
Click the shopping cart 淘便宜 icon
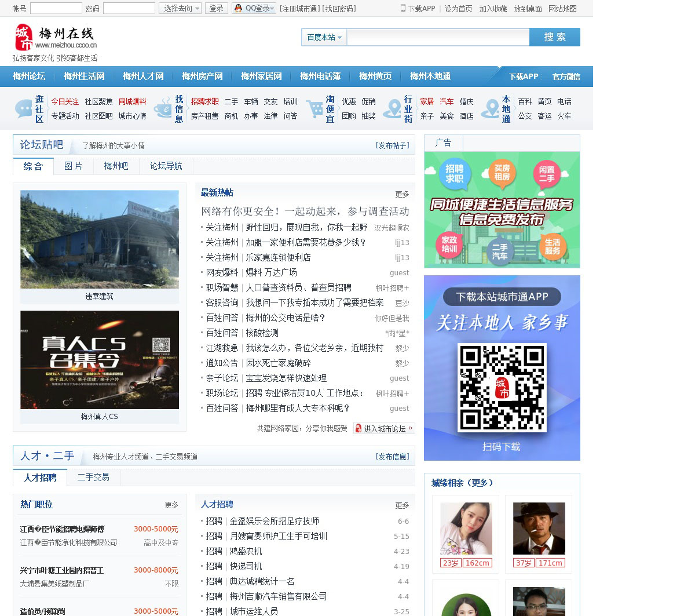(314, 108)
